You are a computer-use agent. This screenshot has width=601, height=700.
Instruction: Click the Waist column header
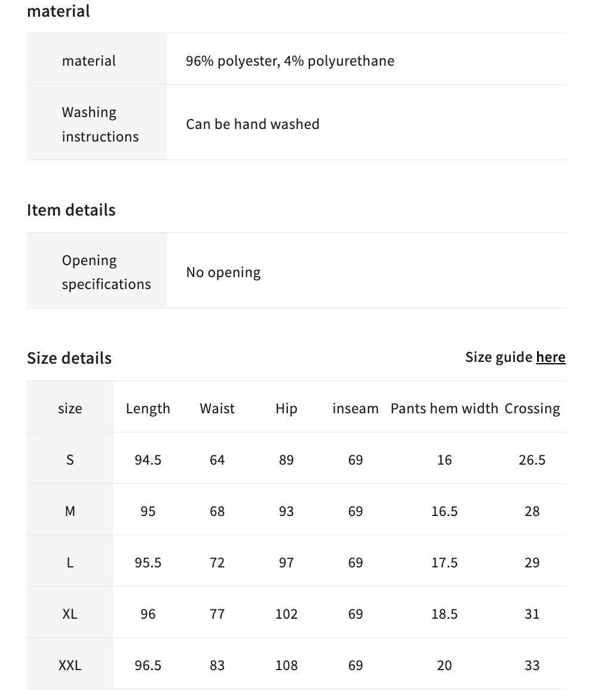click(217, 408)
